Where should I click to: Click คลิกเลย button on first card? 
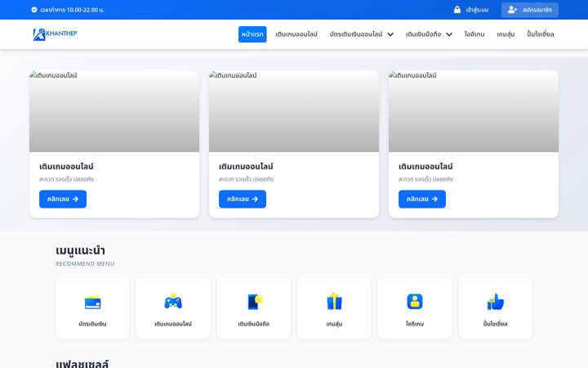(x=63, y=199)
